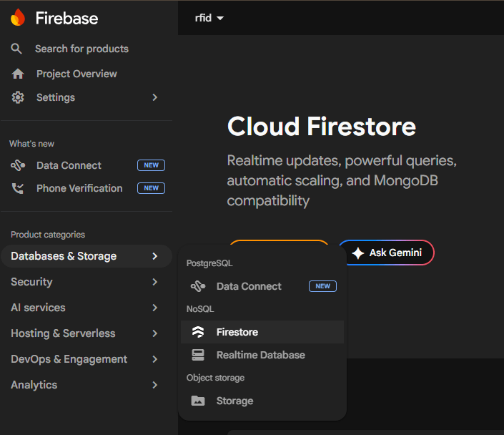504x435 pixels.
Task: Expand the AI services category
Action: 86,308
